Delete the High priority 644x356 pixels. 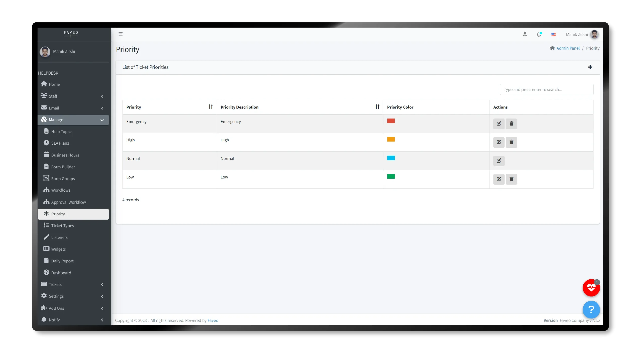[x=511, y=142]
